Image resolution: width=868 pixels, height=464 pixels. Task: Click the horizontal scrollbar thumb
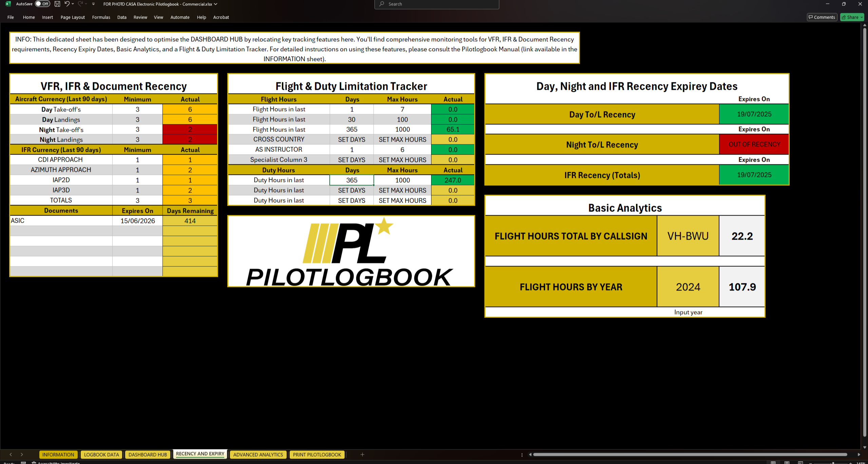(690, 455)
